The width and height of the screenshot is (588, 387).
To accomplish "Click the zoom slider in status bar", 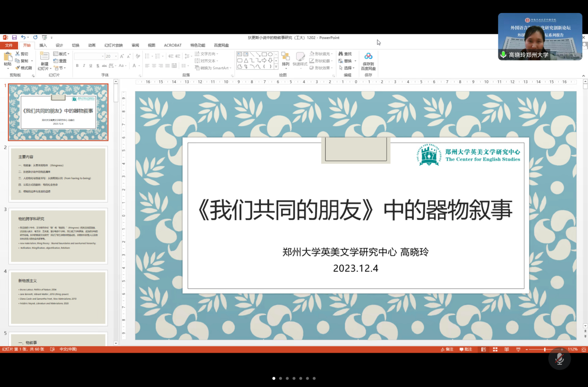I will [545, 349].
